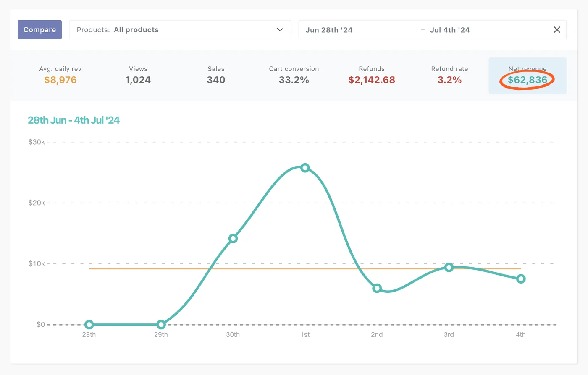
Task: Click the 2nd x-axis date label
Action: click(x=377, y=335)
